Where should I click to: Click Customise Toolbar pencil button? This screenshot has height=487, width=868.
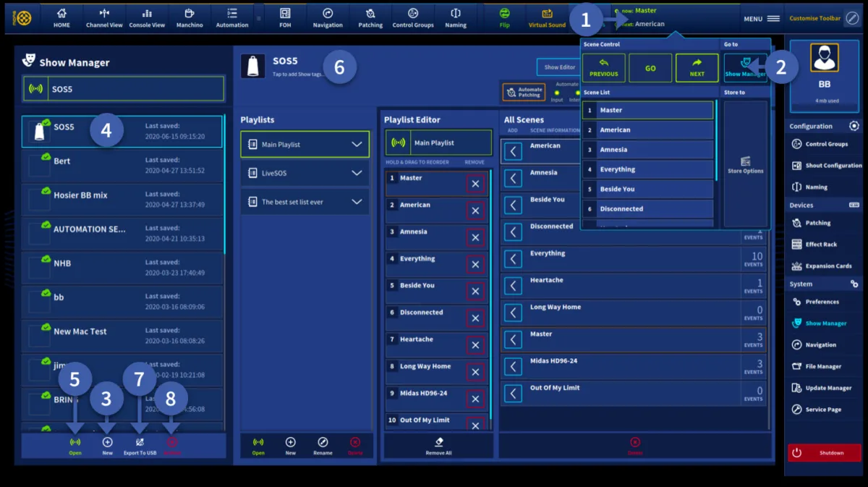(852, 18)
